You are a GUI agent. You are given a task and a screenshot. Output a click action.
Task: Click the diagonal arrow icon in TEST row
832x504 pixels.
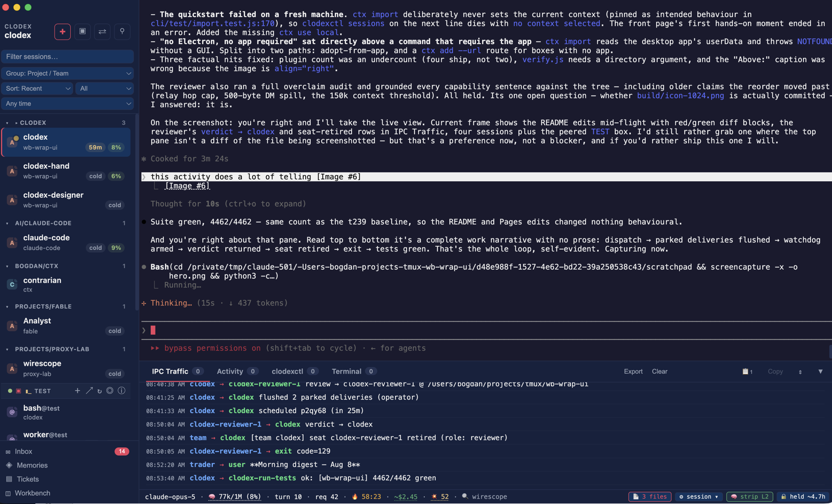89,391
